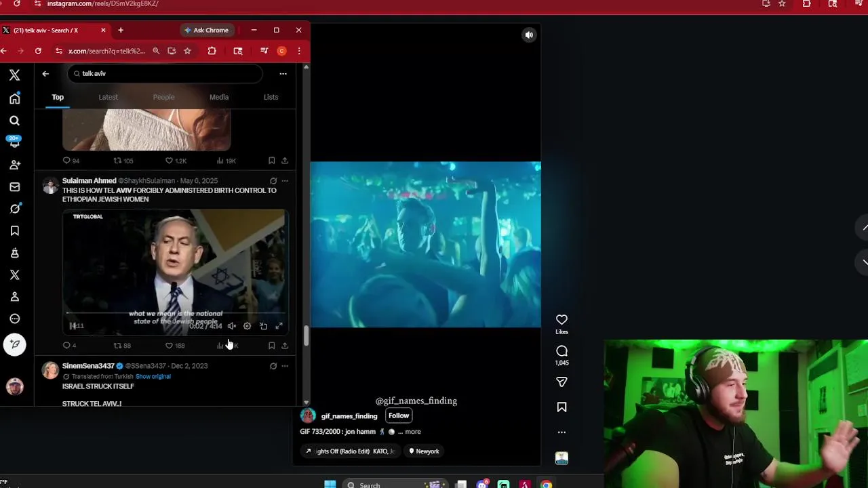
Task: Go to the Home icon in X sidebar
Action: (14, 98)
